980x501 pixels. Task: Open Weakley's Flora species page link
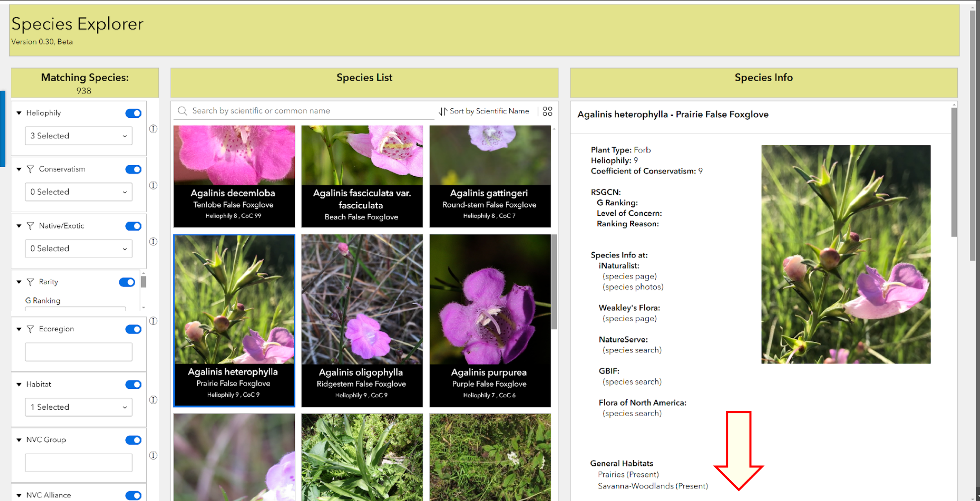629,319
